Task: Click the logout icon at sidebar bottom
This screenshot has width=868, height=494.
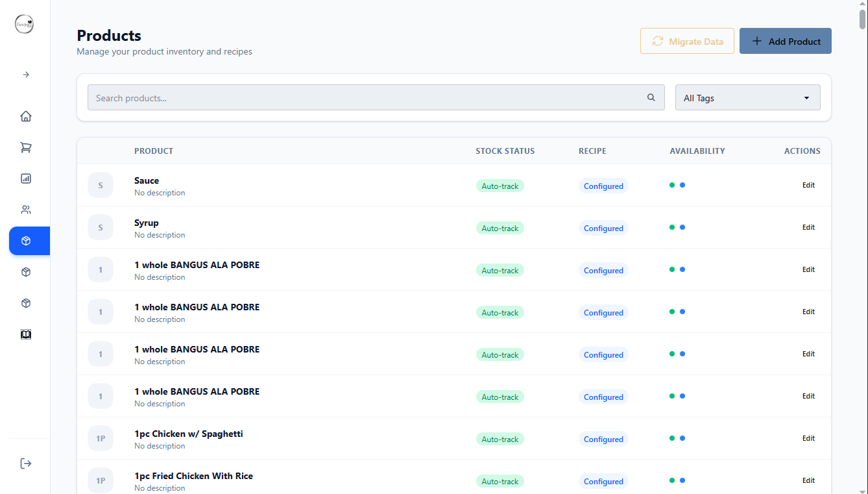Action: pyautogui.click(x=26, y=463)
